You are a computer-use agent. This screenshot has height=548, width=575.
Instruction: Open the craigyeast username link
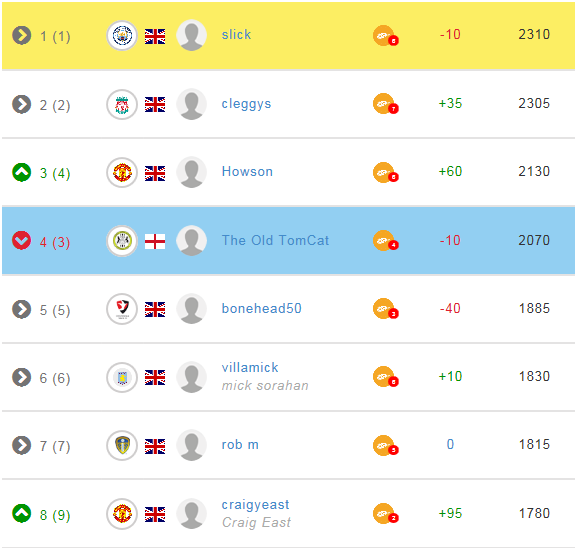tap(255, 505)
